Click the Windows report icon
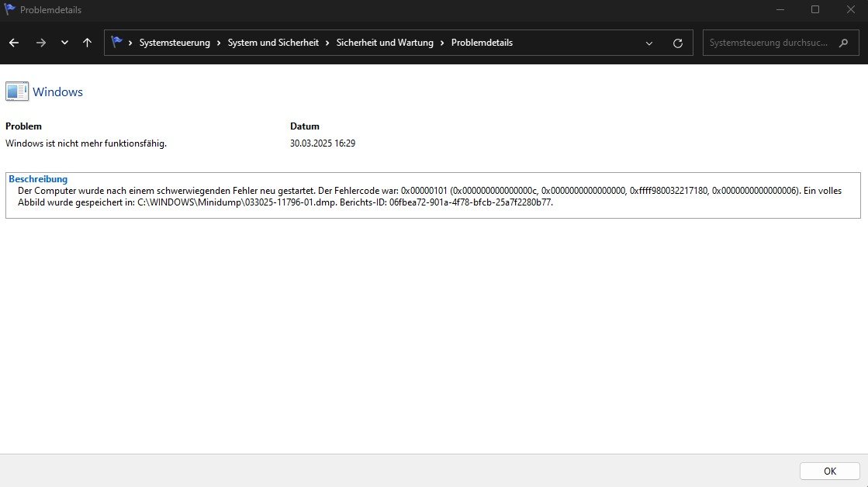 17,92
